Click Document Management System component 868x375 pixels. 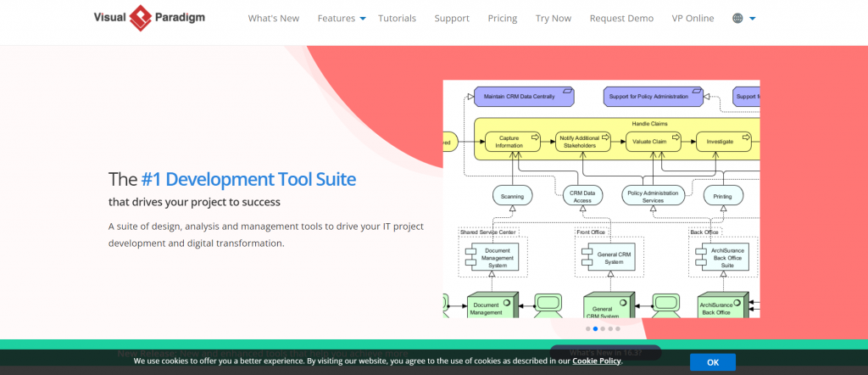point(492,258)
